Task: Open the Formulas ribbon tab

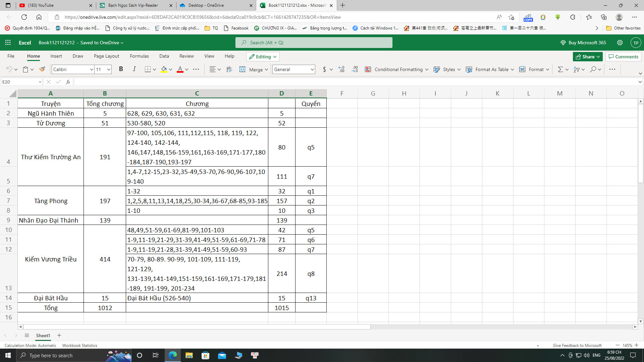Action: pyautogui.click(x=139, y=56)
